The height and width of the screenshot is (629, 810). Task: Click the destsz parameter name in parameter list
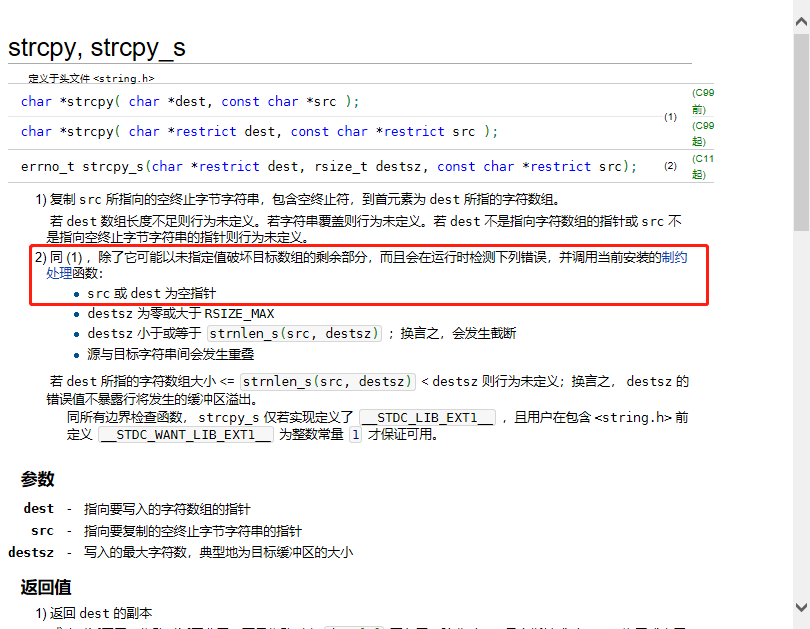[31, 552]
